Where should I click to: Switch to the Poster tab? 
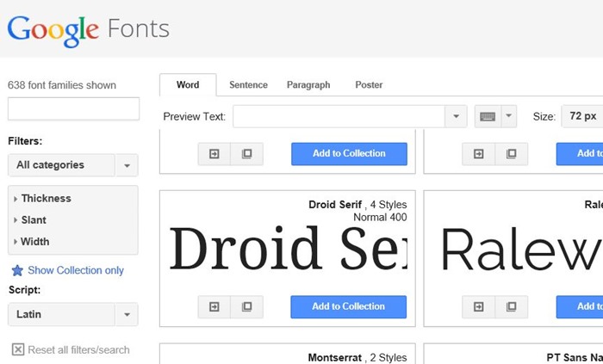[x=369, y=85]
